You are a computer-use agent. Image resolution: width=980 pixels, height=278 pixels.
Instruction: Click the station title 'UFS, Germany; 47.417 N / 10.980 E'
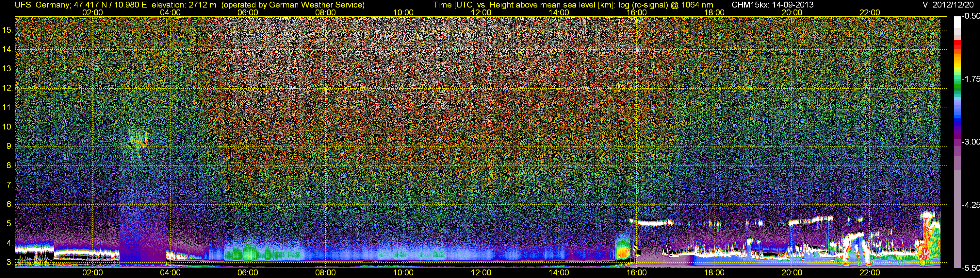[x=81, y=5]
